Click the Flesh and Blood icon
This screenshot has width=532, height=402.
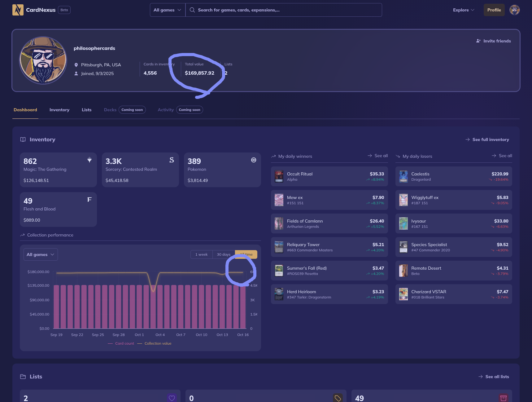pos(89,200)
